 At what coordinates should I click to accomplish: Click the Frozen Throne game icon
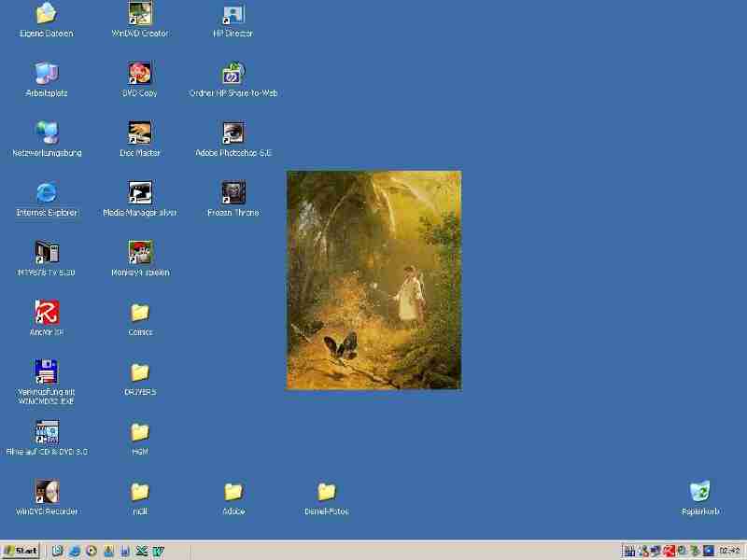[233, 193]
